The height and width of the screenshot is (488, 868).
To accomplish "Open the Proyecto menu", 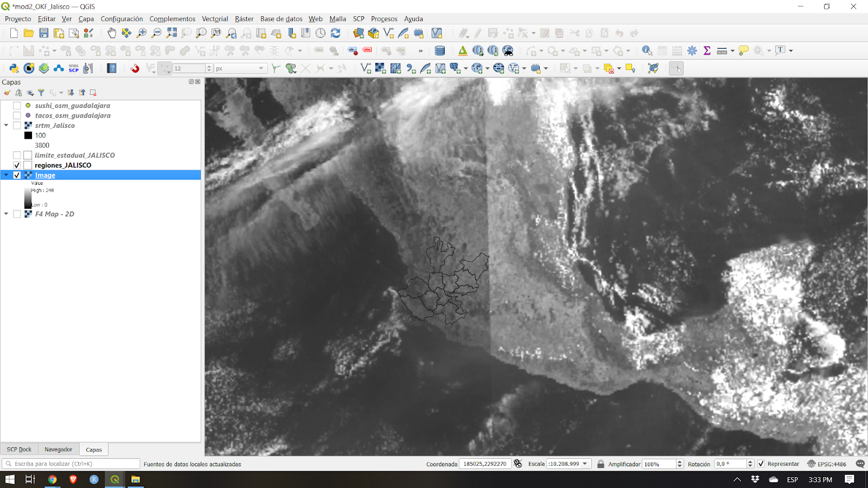I will coord(18,18).
